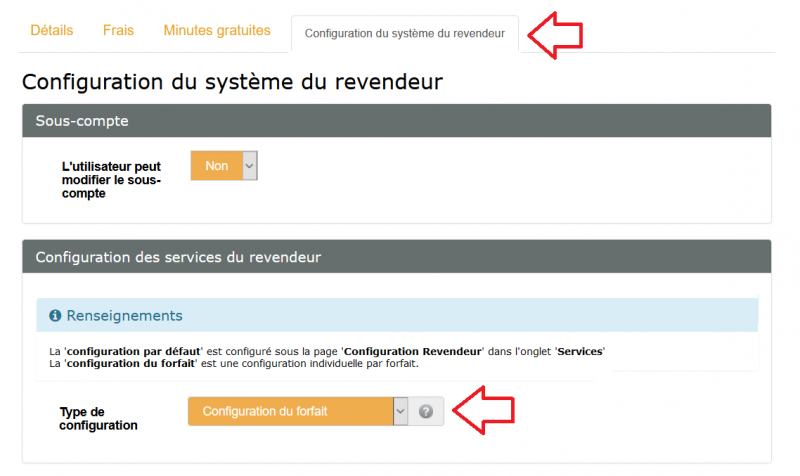Click the 'configuration du forfait' info line
Image resolution: width=800 pixels, height=476 pixels.
click(234, 364)
